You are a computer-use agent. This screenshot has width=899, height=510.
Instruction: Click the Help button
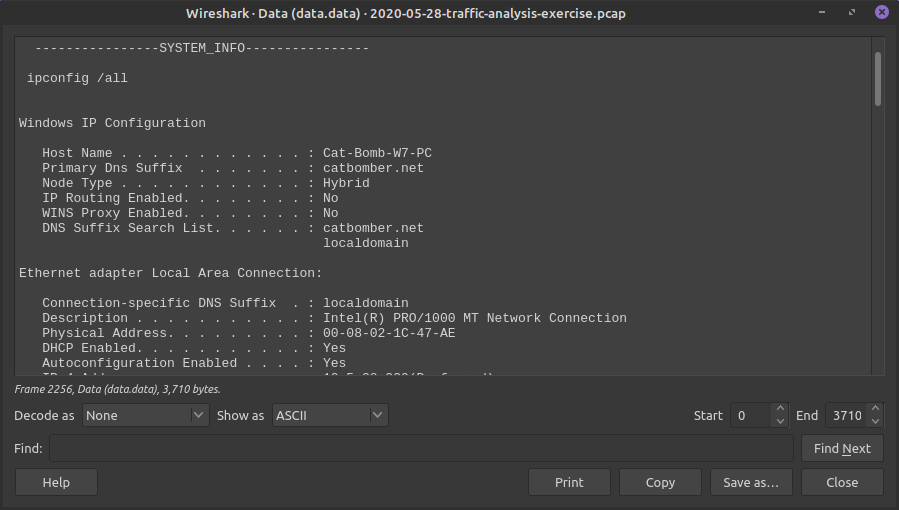click(x=56, y=482)
